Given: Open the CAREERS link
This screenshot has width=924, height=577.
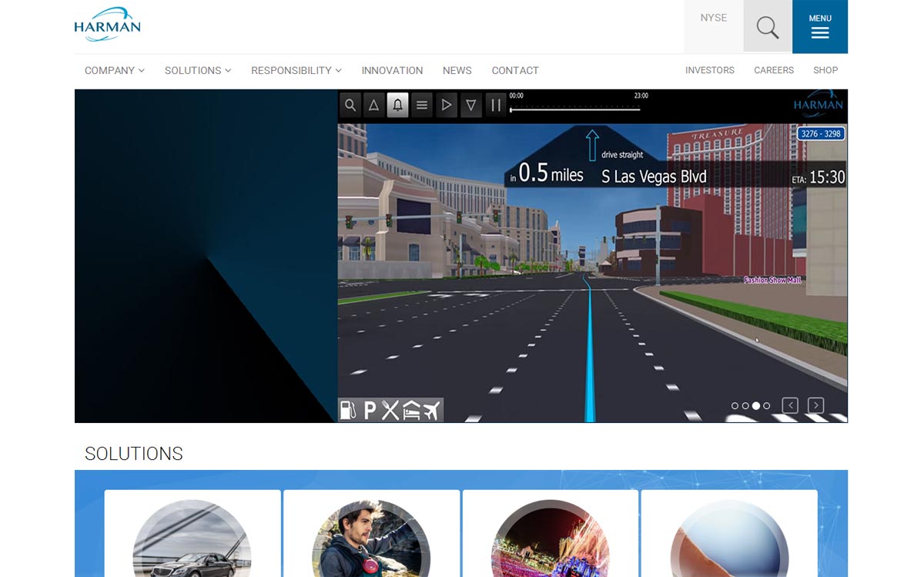Looking at the screenshot, I should coord(774,70).
